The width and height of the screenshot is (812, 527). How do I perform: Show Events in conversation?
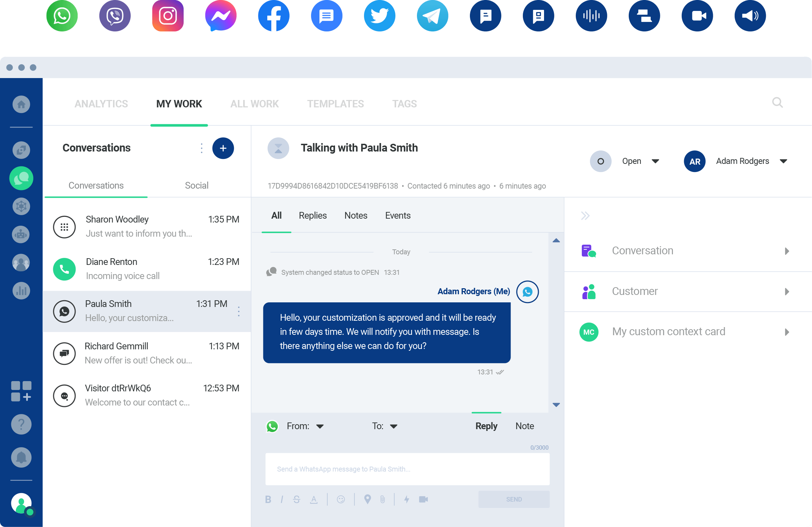(398, 215)
